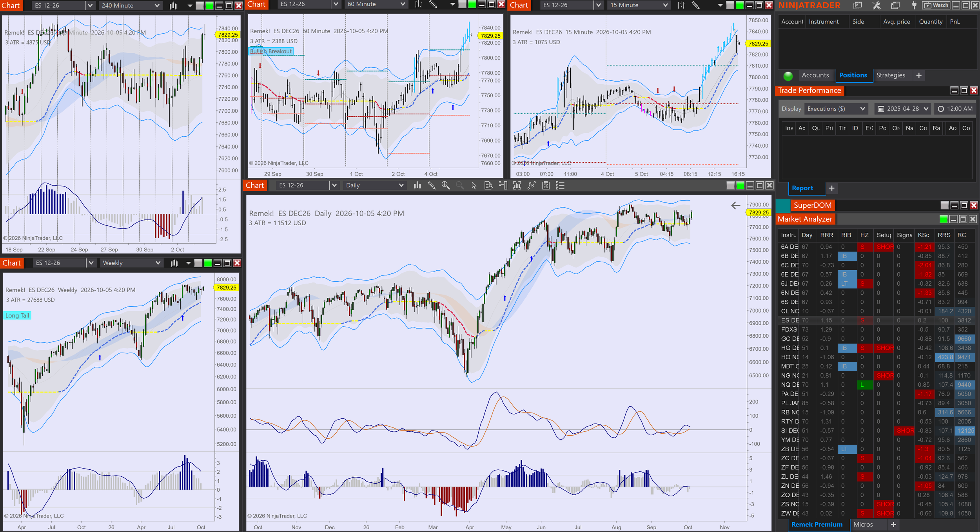This screenshot has height=532, width=980.
Task: Select the arrow cursor tool in Daily chart
Action: pyautogui.click(x=474, y=185)
